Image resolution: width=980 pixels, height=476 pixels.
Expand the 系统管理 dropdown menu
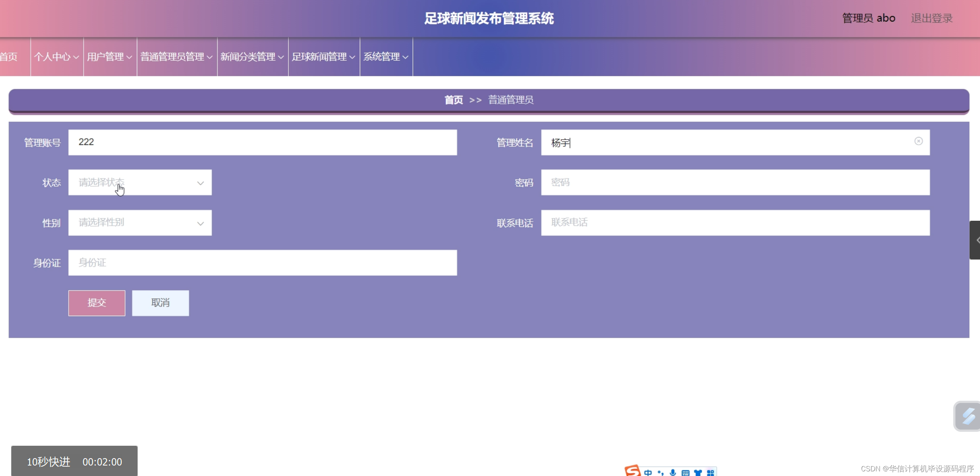[386, 57]
